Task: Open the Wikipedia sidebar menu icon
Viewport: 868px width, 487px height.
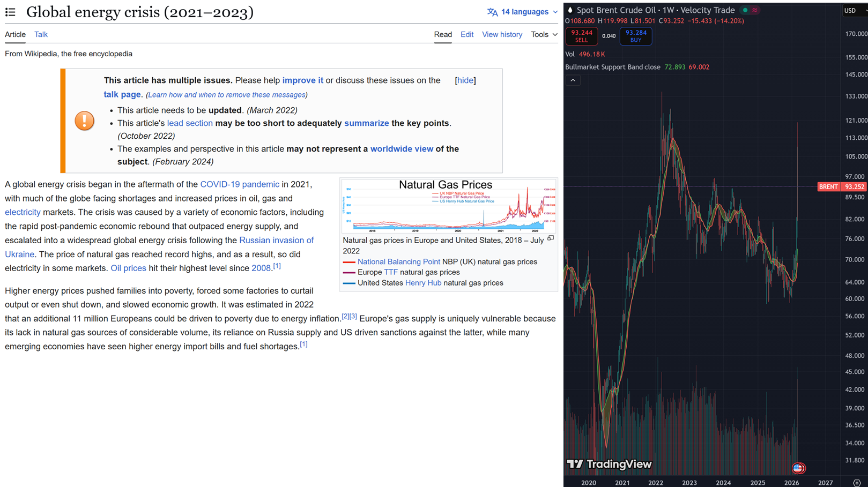Action: [x=10, y=12]
